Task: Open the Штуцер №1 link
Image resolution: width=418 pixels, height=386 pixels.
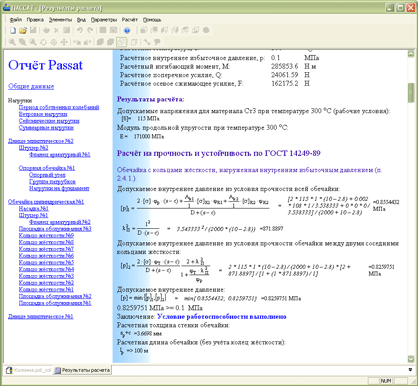Action: click(33, 215)
